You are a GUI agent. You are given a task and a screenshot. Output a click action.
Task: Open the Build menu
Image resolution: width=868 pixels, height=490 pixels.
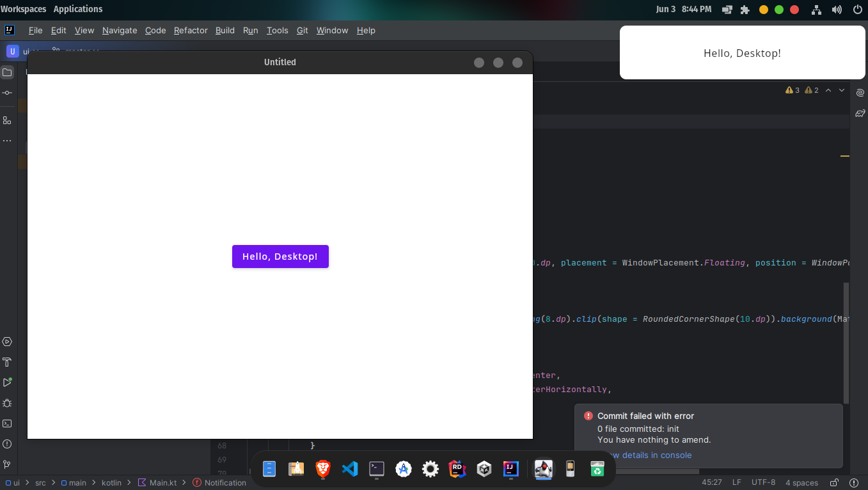225,30
